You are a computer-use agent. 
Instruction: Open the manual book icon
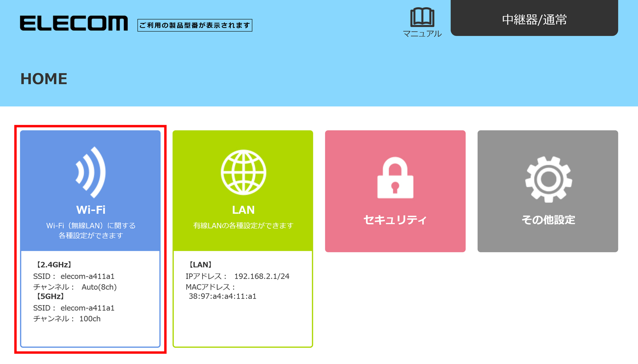pos(422,17)
